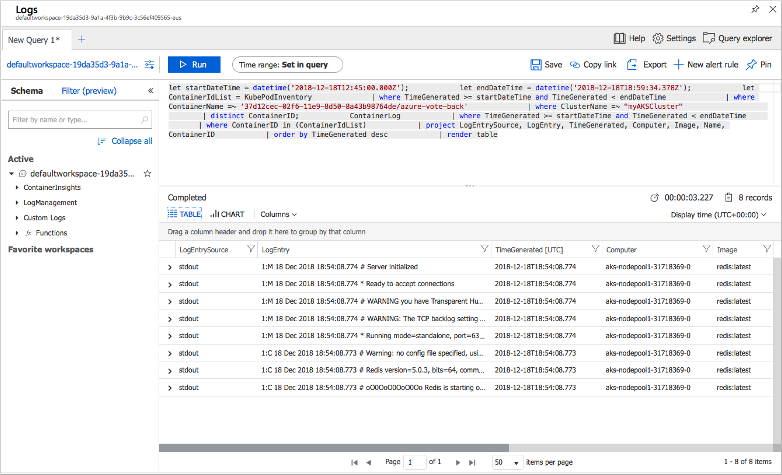Expand the ContainerInsights tree node
782x475 pixels.
17,188
